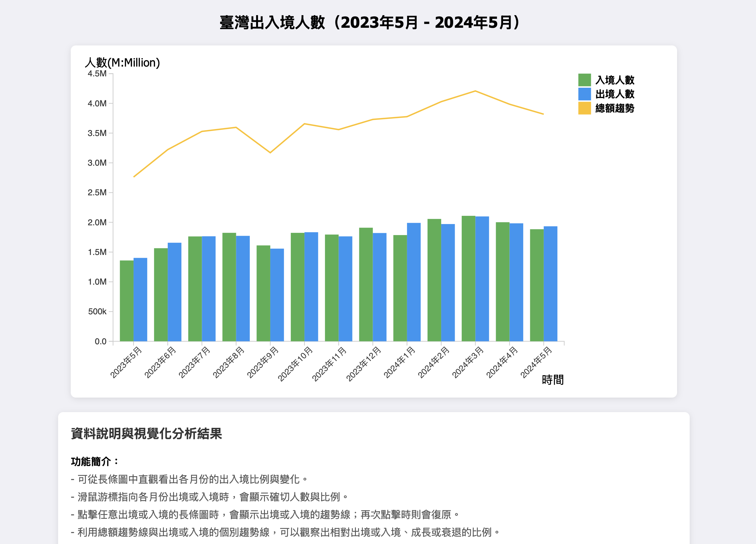Click the 出境人數 legend label
Viewport: 756px width, 544px height.
[615, 94]
